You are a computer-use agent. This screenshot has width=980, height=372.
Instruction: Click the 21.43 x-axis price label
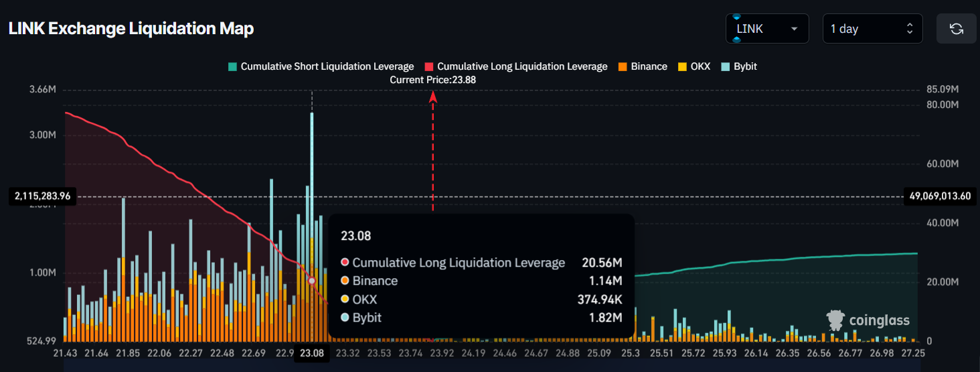[65, 353]
